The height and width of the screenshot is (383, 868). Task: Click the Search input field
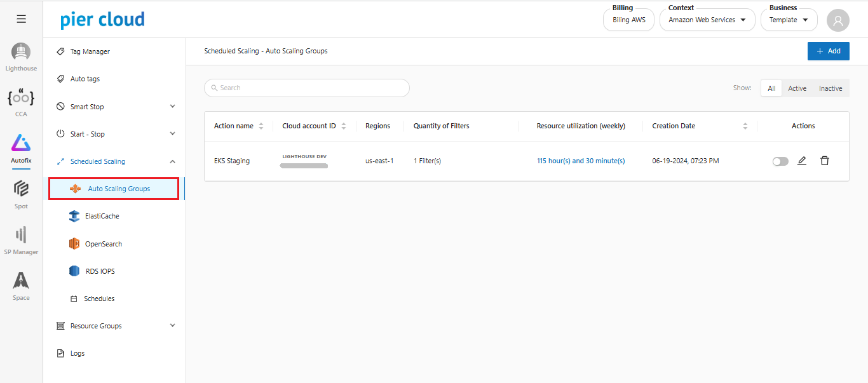[x=307, y=88]
